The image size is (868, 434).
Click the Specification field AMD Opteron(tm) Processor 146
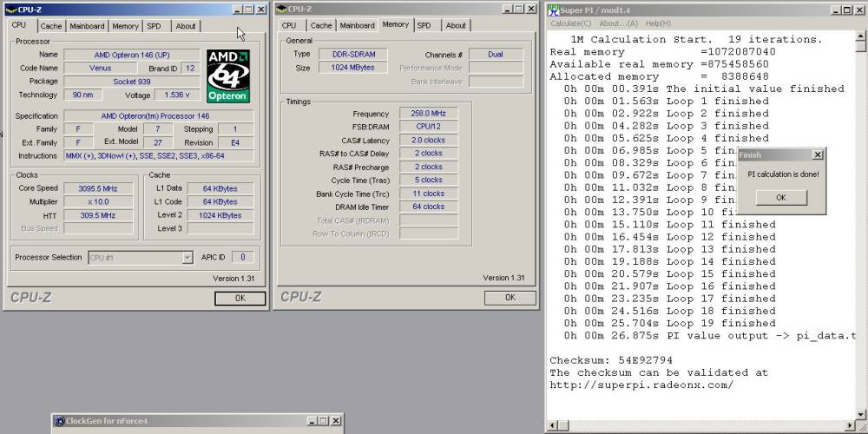[159, 116]
